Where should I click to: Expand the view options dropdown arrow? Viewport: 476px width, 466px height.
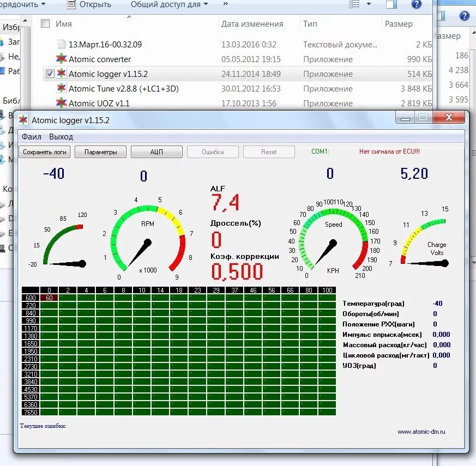pyautogui.click(x=369, y=4)
